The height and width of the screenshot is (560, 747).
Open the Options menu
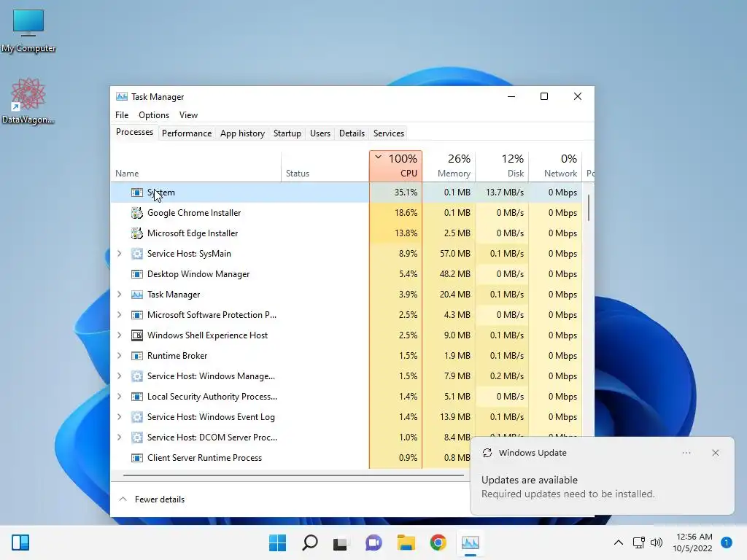pyautogui.click(x=154, y=115)
